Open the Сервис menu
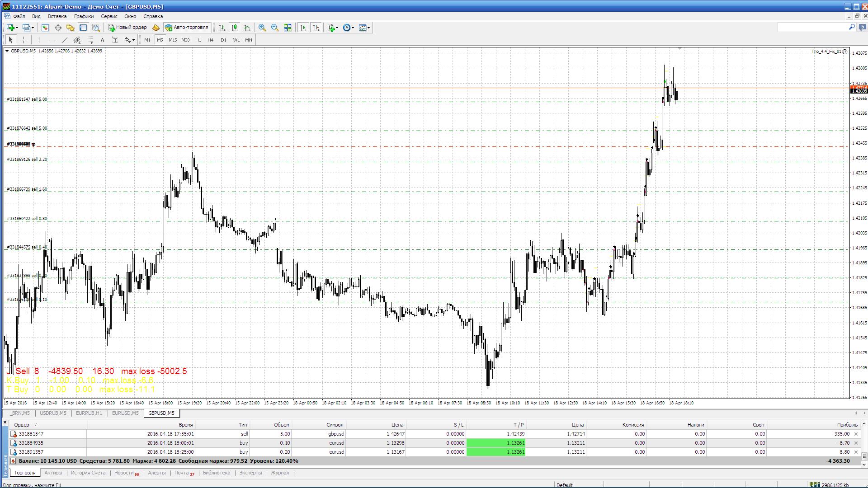Screen dimensions: 868x488 pyautogui.click(x=109, y=16)
